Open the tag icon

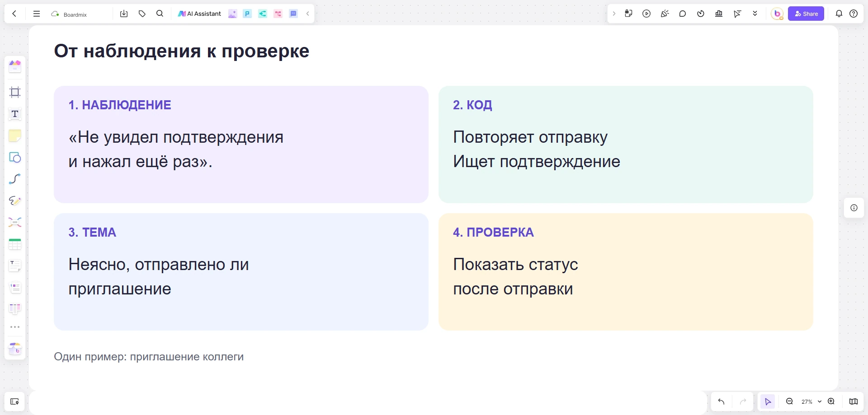point(142,14)
